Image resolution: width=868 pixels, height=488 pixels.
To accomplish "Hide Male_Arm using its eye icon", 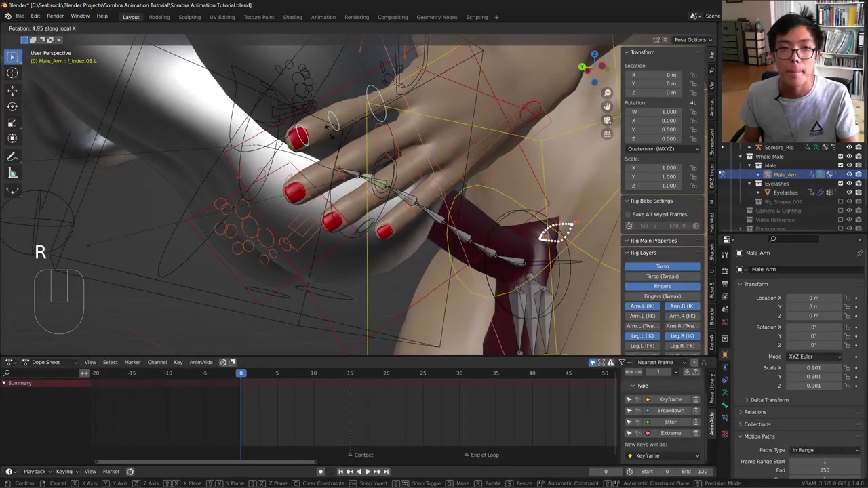I will [849, 174].
